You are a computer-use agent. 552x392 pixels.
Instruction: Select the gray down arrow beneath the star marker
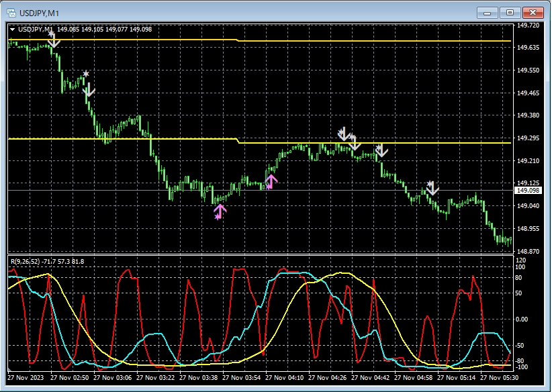pos(89,90)
